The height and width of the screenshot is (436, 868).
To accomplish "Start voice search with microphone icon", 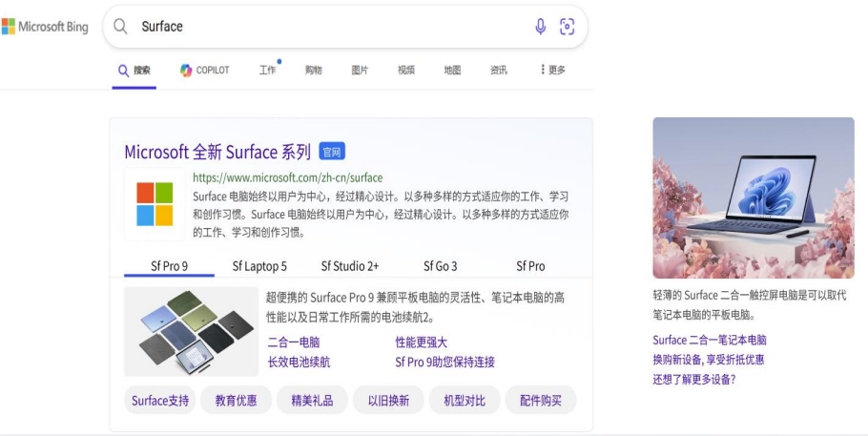I will 540,26.
